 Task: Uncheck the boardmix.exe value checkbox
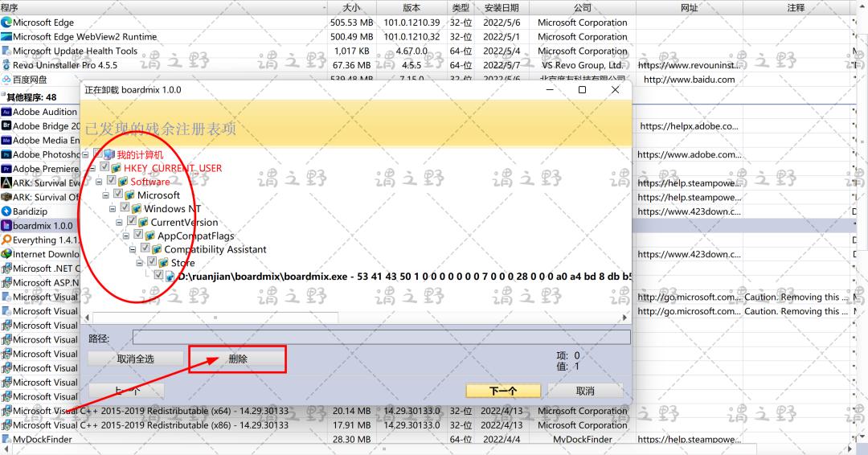click(x=159, y=275)
